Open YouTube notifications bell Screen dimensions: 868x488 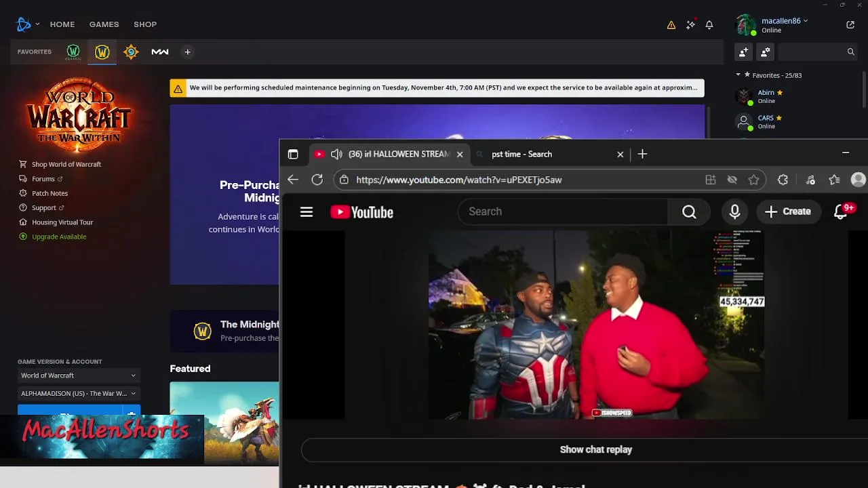click(841, 212)
